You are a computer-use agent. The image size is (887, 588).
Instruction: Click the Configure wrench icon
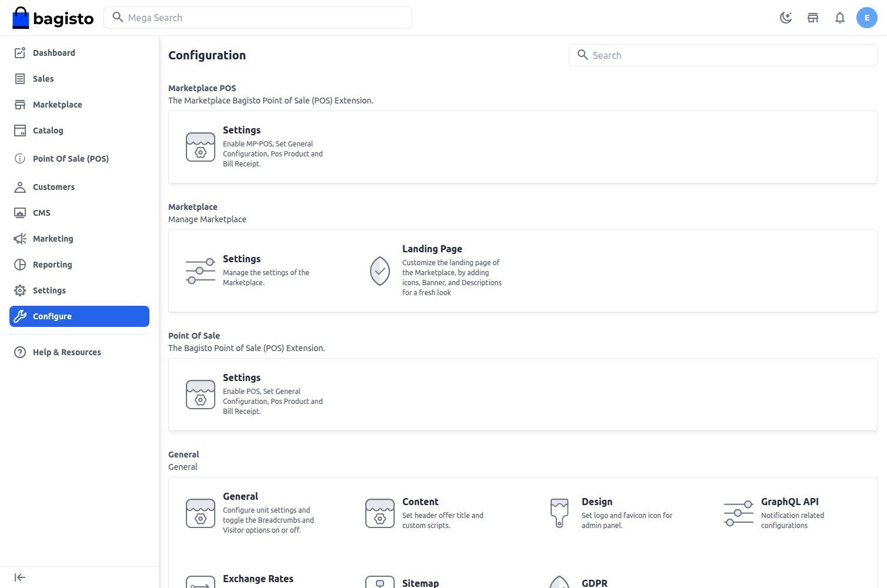coord(20,316)
